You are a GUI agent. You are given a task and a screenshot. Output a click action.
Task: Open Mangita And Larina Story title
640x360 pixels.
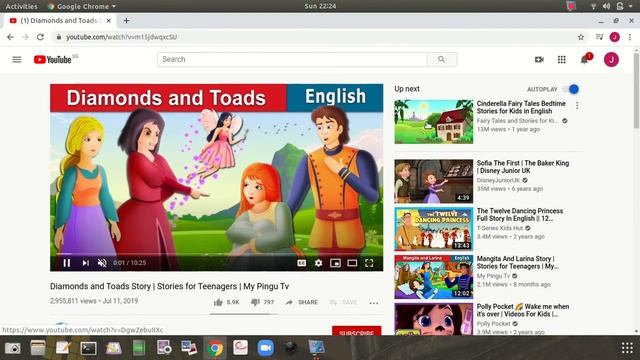tap(517, 262)
